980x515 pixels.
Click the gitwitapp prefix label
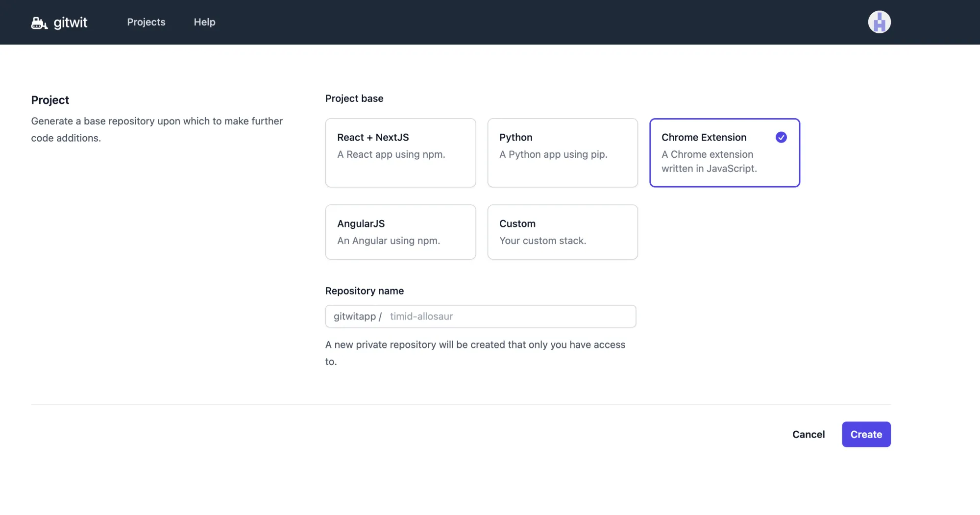click(x=357, y=316)
